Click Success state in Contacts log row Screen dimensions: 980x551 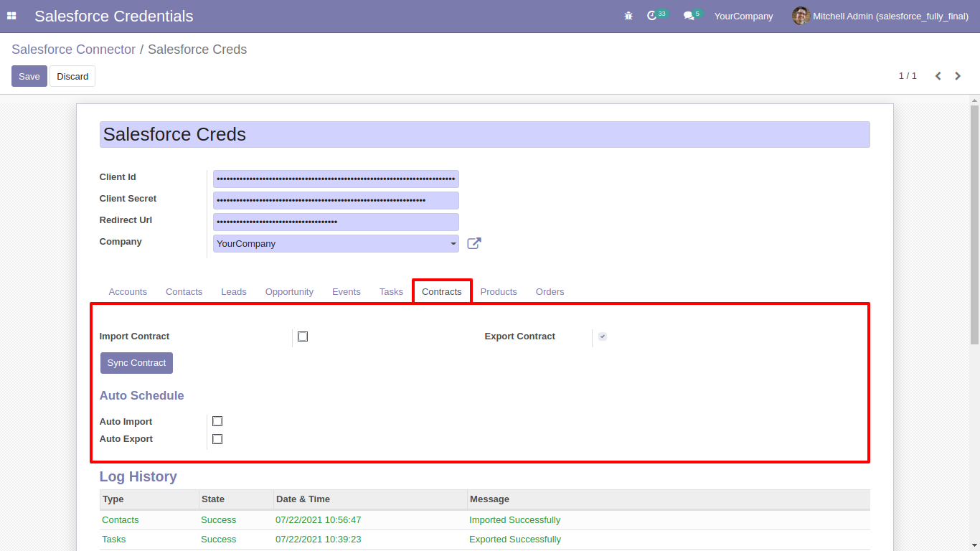219,520
